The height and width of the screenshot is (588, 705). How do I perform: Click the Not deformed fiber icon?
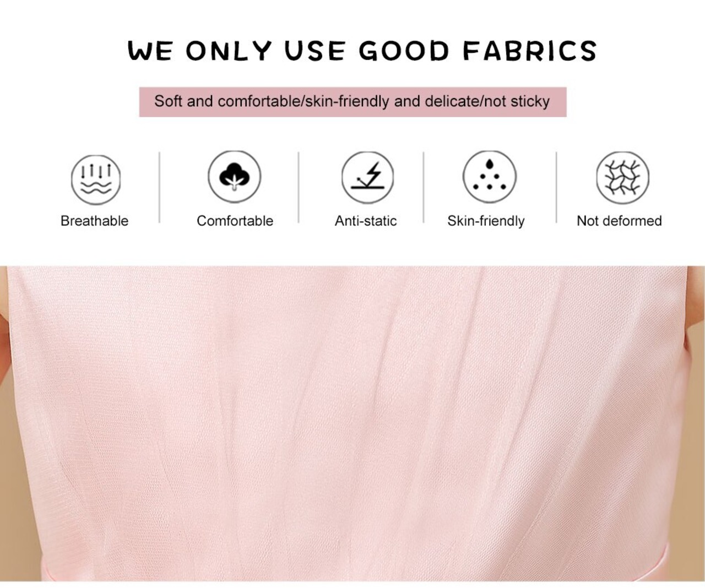tap(623, 177)
